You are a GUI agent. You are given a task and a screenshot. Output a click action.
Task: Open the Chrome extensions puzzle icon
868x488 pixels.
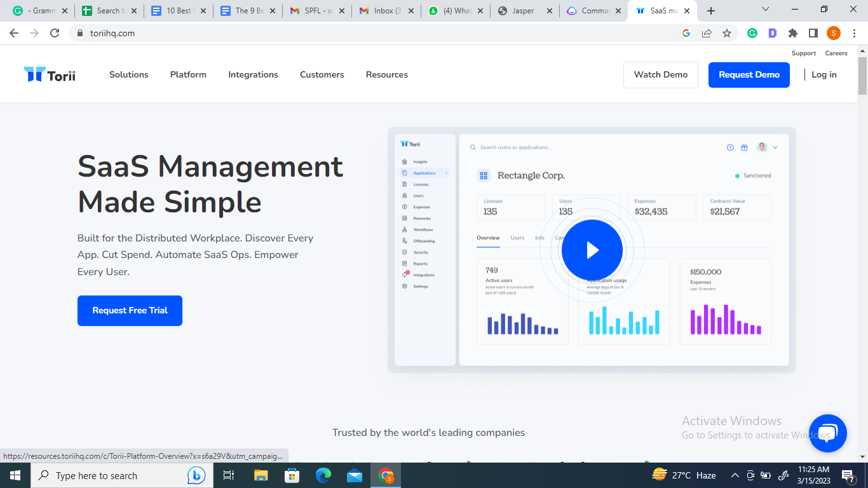(792, 33)
